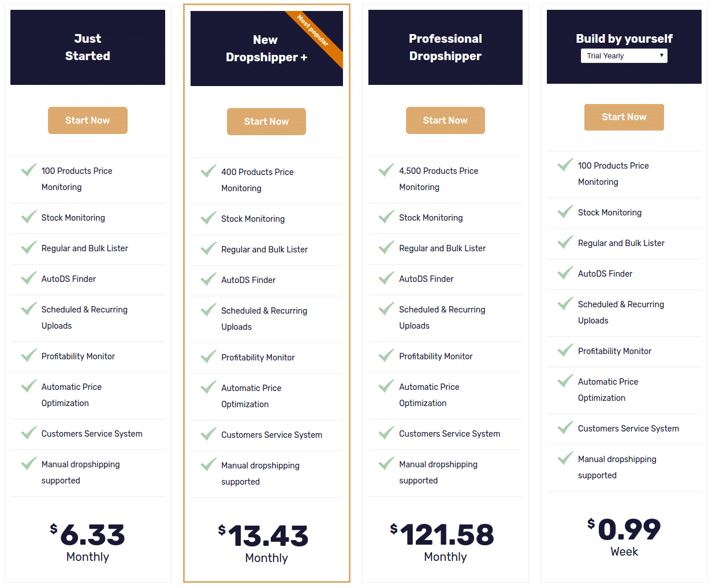Select the Just Started plan header

pyautogui.click(x=88, y=47)
